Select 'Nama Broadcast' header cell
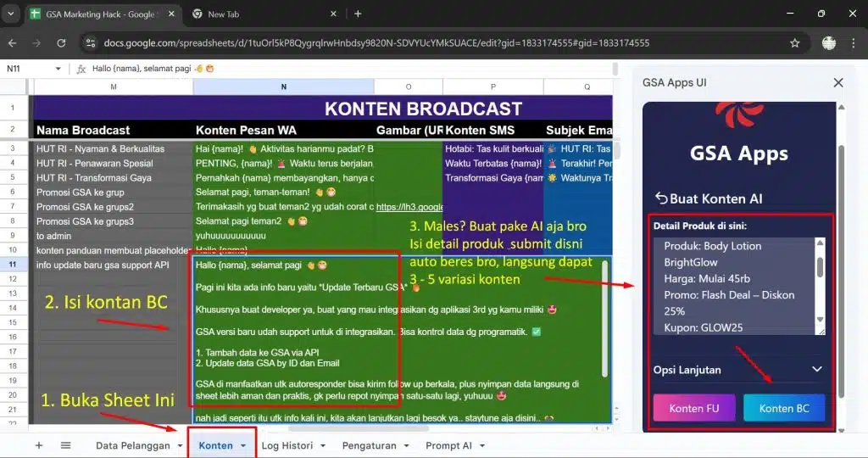This screenshot has height=458, width=868. [x=113, y=130]
